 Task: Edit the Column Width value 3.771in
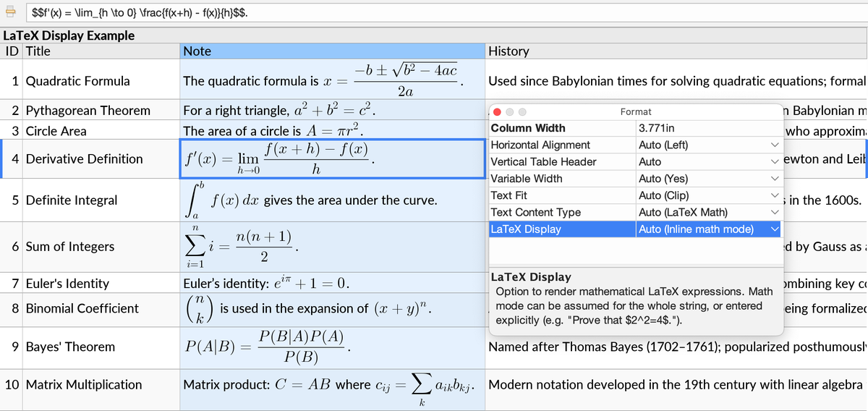(709, 128)
